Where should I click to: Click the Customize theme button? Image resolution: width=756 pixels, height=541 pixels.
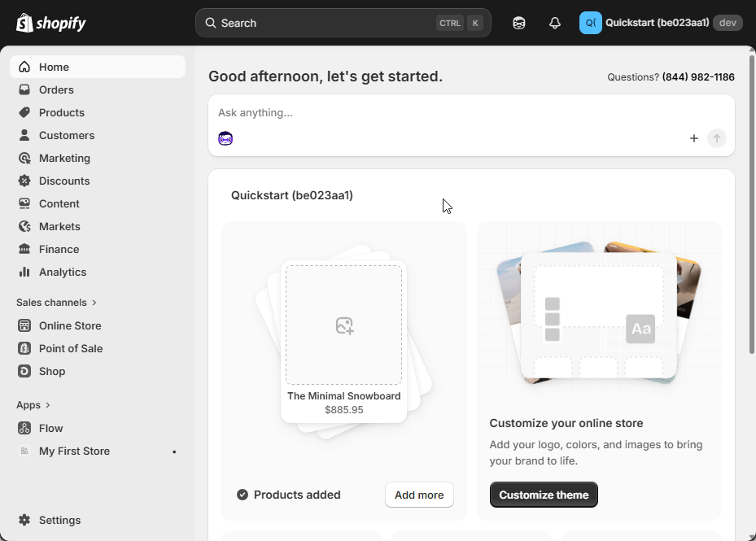(x=544, y=495)
